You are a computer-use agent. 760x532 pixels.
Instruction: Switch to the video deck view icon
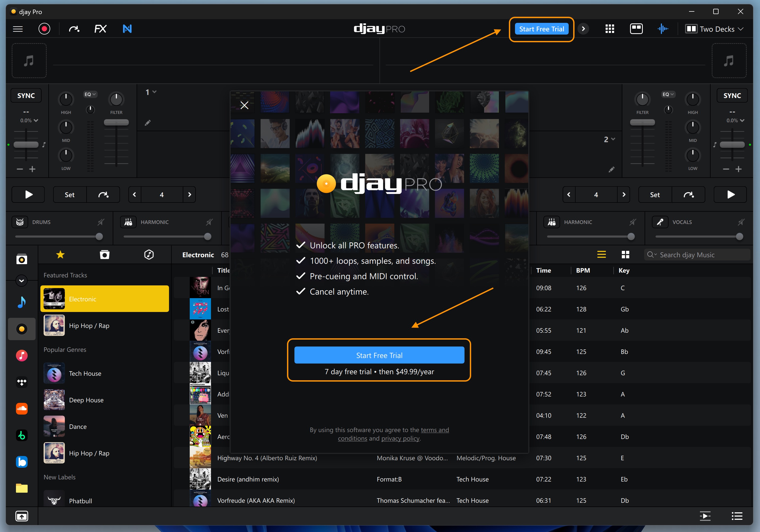pyautogui.click(x=636, y=29)
